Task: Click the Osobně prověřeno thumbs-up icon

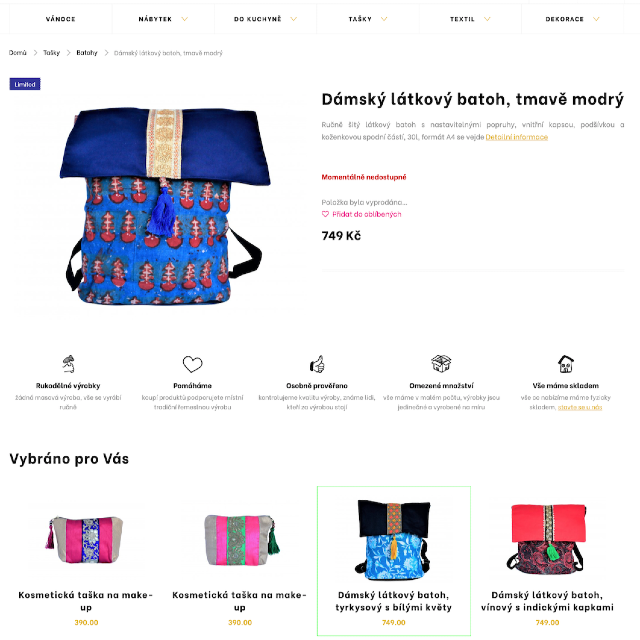Action: [x=317, y=364]
